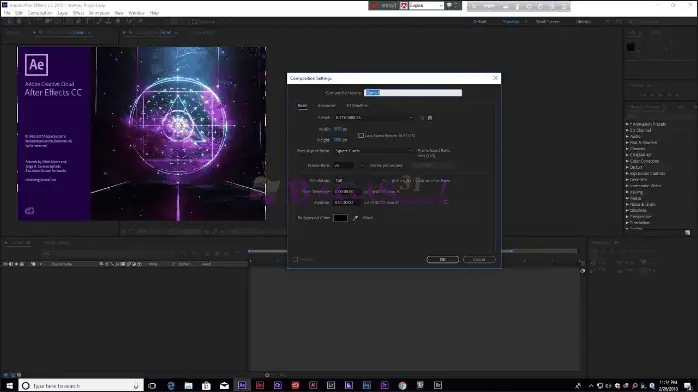Open the Composition menu
This screenshot has height=392, width=698.
[x=40, y=13]
